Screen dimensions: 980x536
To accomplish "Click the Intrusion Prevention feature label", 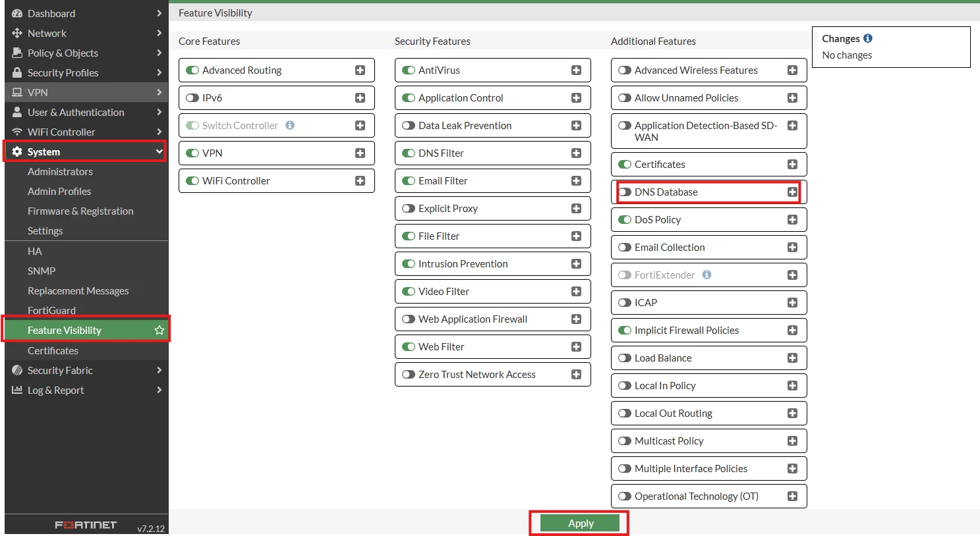I will click(x=463, y=263).
